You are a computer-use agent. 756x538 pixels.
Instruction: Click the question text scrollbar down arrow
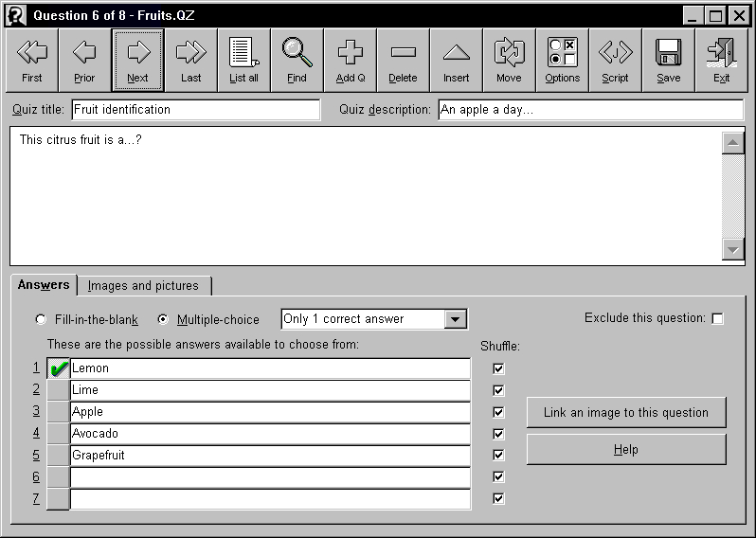(733, 250)
